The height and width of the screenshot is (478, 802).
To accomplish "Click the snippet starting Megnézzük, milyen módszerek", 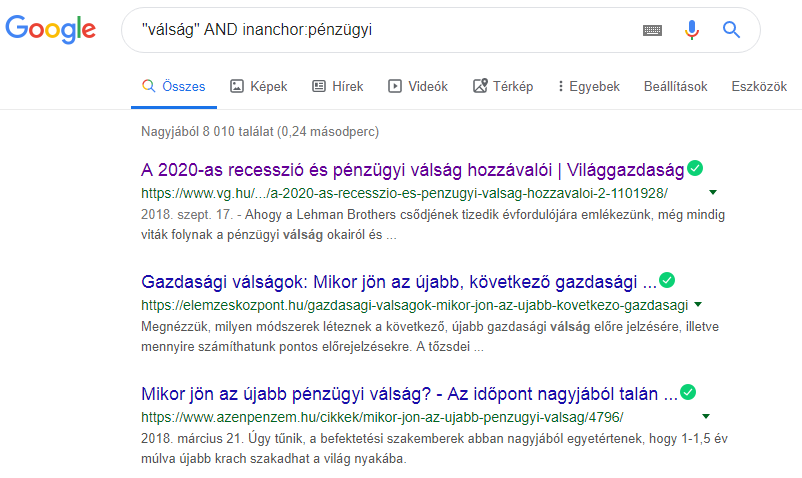I will tap(430, 336).
